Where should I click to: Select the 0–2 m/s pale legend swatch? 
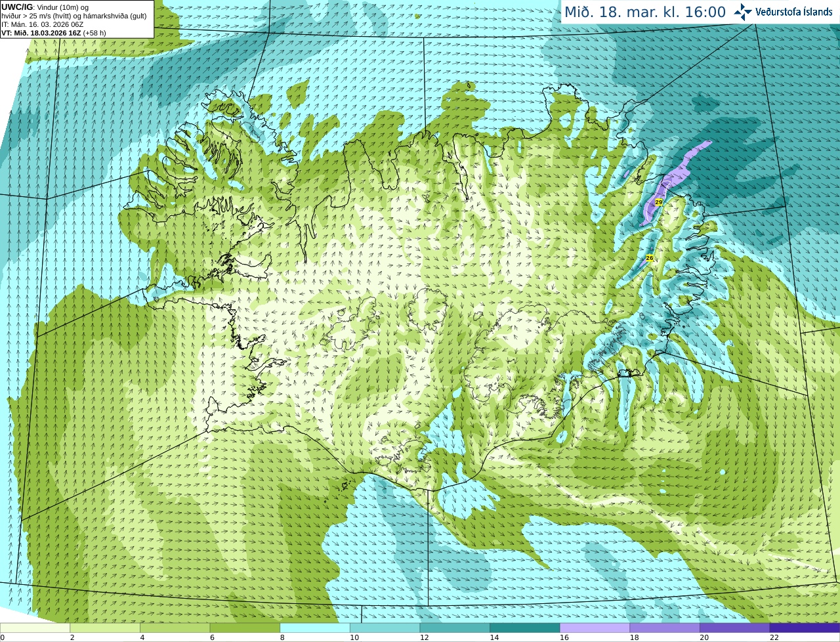coord(35,628)
